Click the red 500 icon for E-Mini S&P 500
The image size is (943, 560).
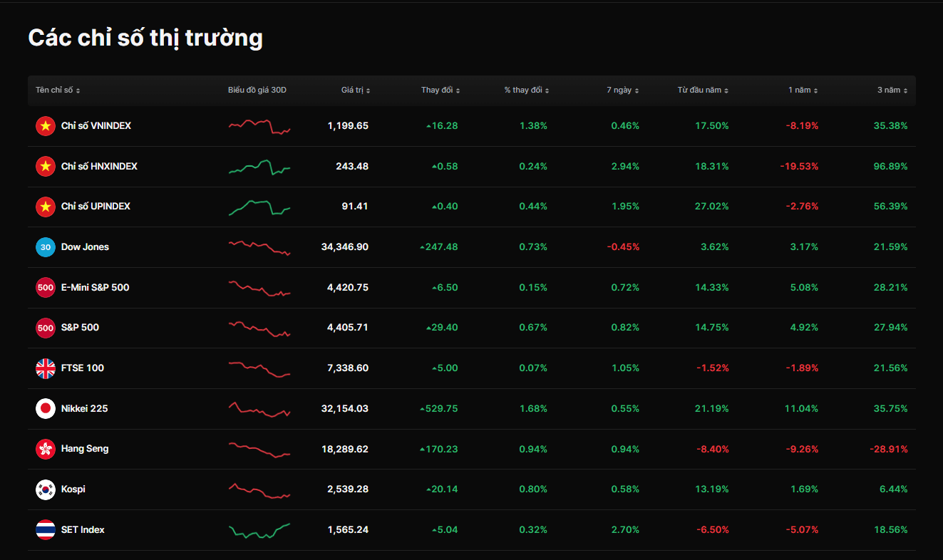coord(46,288)
